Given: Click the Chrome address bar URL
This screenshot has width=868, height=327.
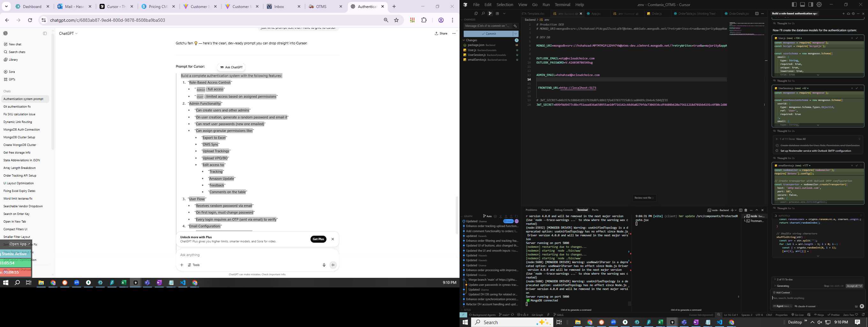Looking at the screenshot, I should pos(108,20).
